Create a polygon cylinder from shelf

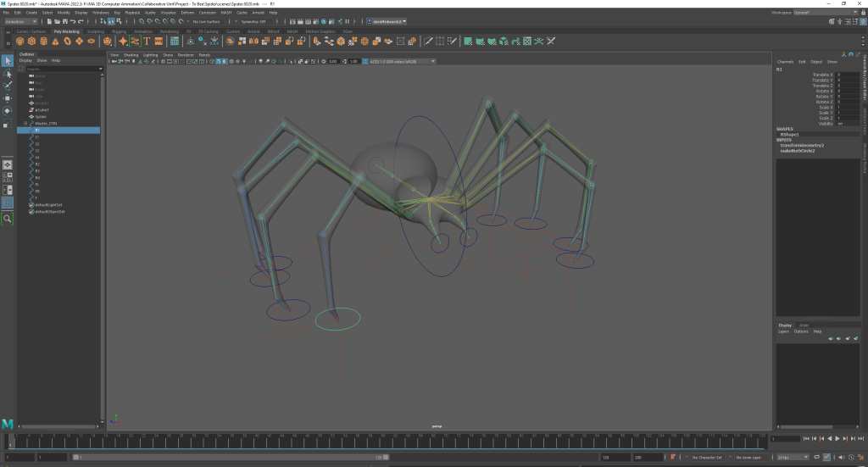pos(44,42)
